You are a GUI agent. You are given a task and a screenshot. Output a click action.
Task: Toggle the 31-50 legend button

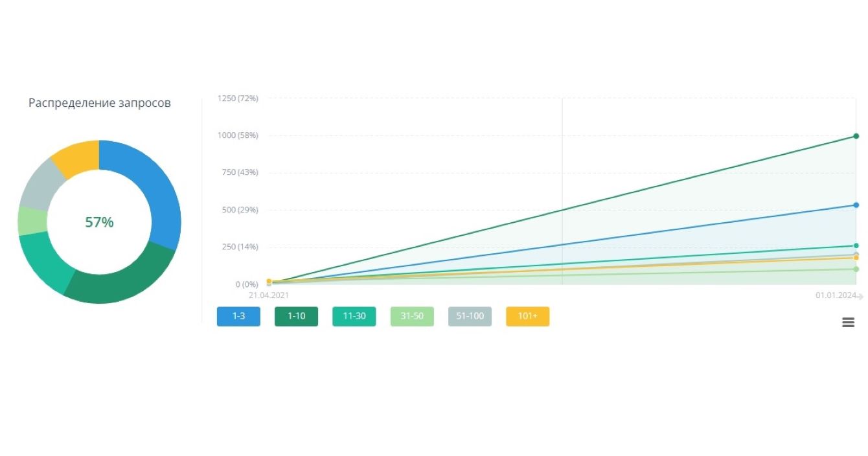pos(412,317)
